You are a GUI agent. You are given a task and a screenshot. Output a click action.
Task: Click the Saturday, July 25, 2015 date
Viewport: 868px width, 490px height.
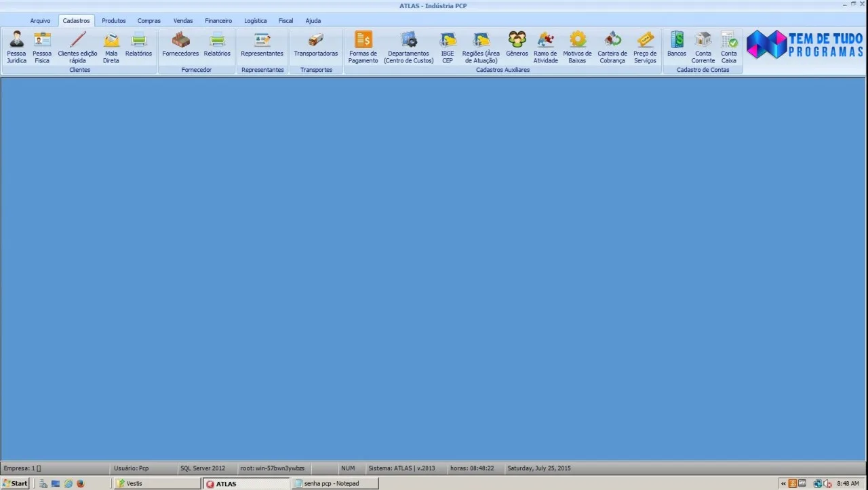click(x=539, y=468)
